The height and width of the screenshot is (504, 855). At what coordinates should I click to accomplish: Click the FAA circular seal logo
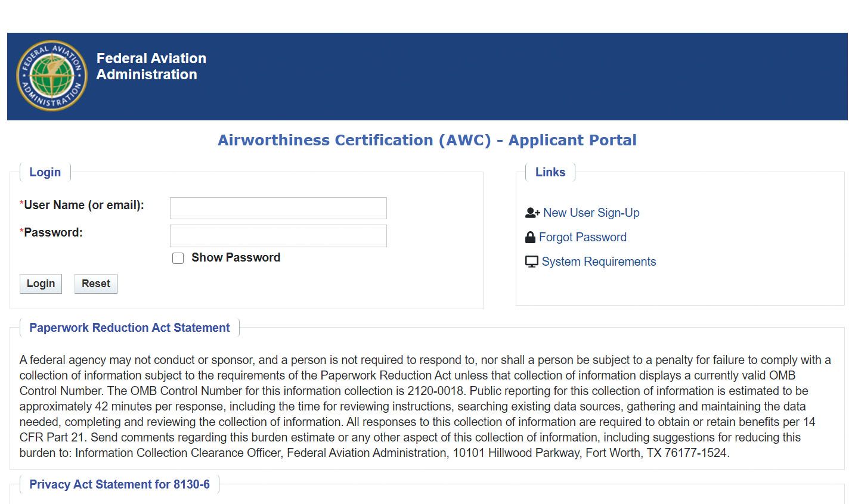[52, 76]
